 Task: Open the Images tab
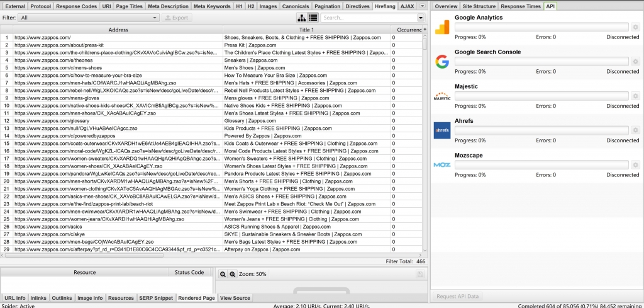click(x=268, y=6)
